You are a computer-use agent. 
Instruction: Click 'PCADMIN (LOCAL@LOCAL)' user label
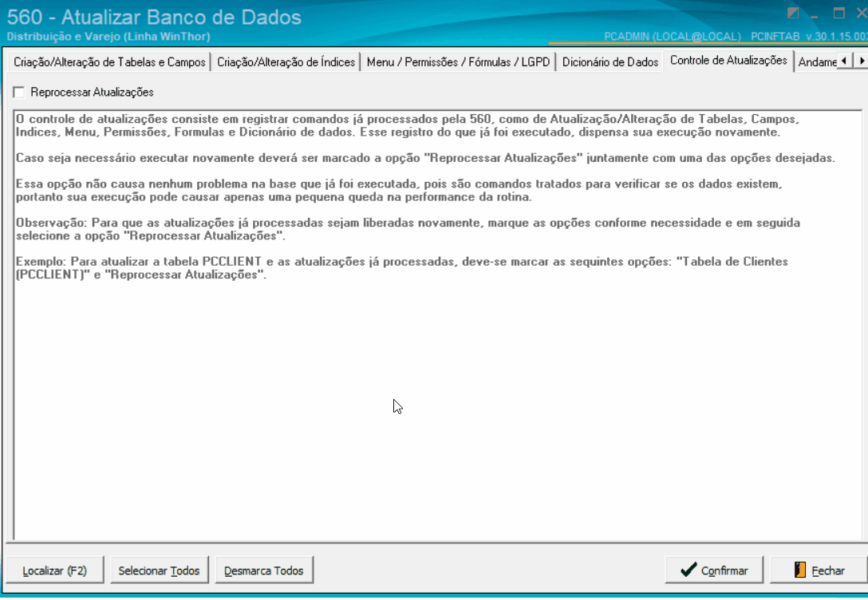tap(672, 37)
